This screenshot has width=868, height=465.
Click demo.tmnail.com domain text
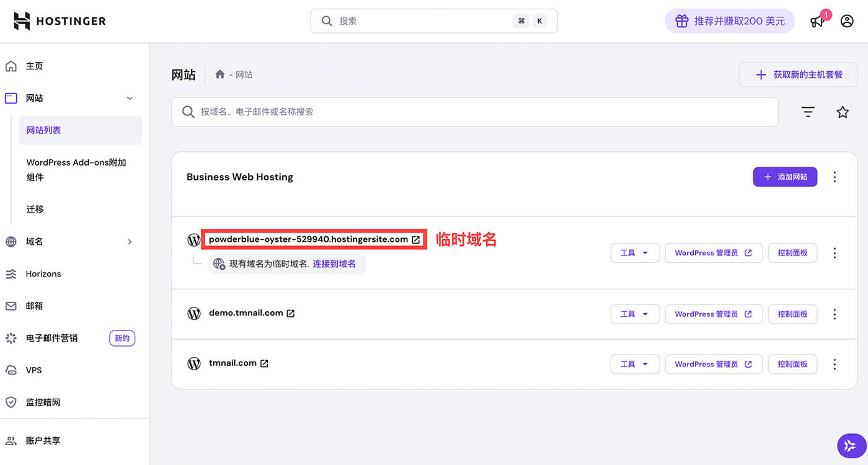tap(246, 313)
